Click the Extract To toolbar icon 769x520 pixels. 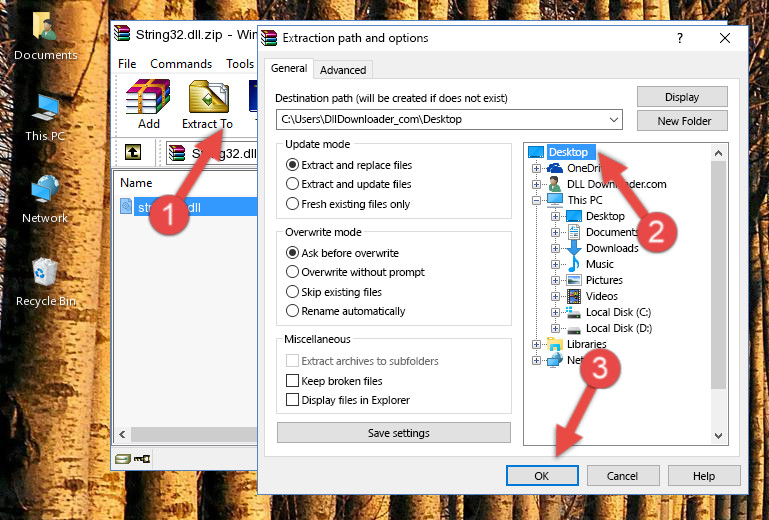(x=208, y=97)
